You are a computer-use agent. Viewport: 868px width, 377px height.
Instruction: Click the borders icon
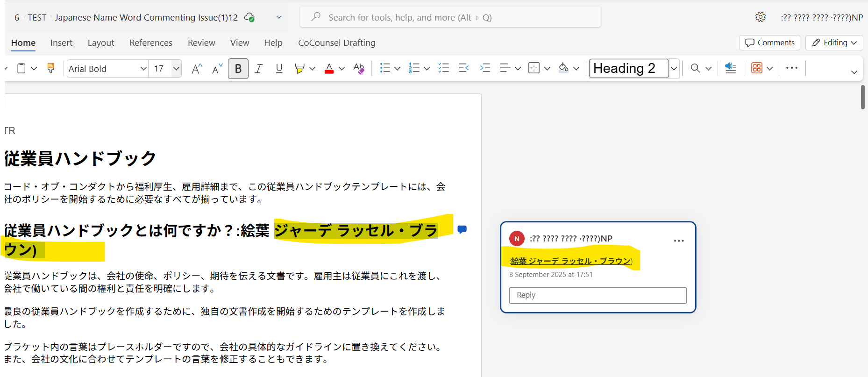click(534, 68)
